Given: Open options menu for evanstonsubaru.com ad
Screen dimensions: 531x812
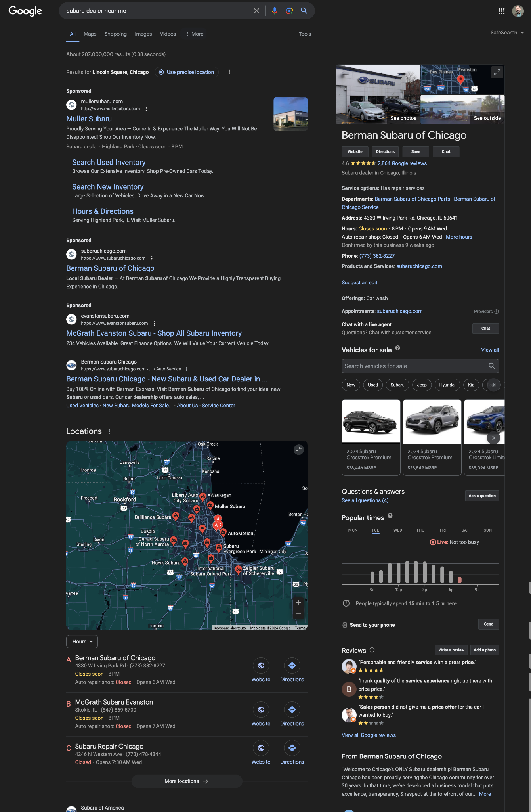Looking at the screenshot, I should tap(154, 323).
